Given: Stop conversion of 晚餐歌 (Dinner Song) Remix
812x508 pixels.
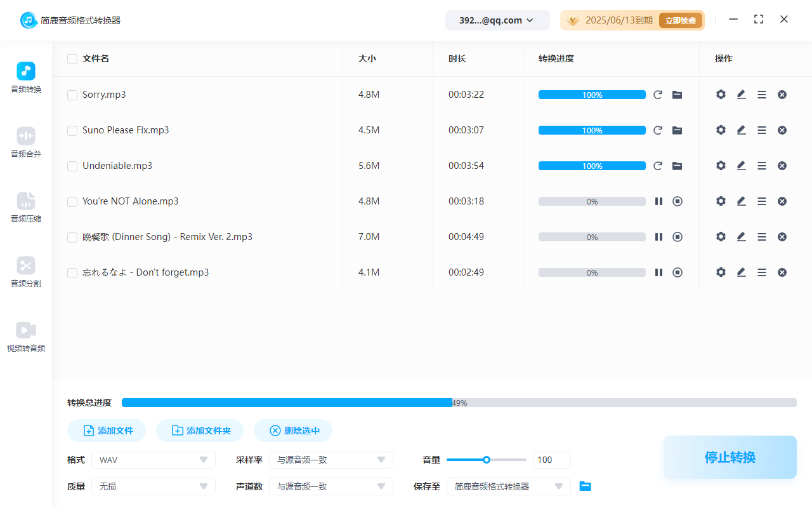Looking at the screenshot, I should click(678, 236).
